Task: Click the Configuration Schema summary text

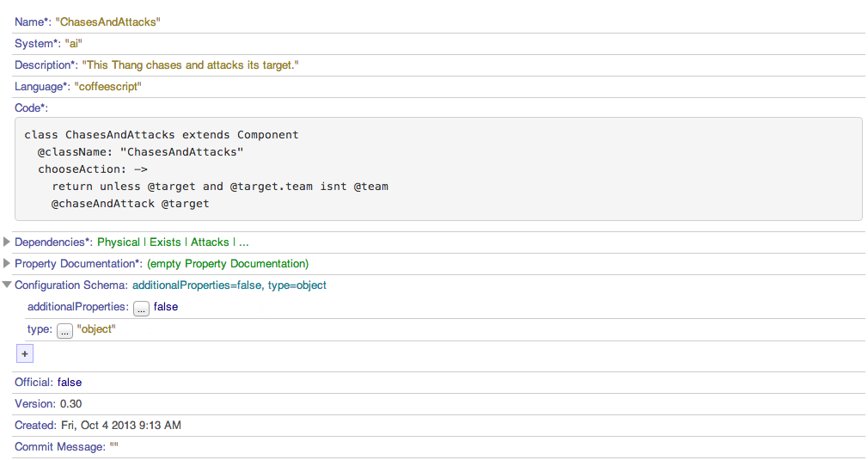Action: click(229, 285)
